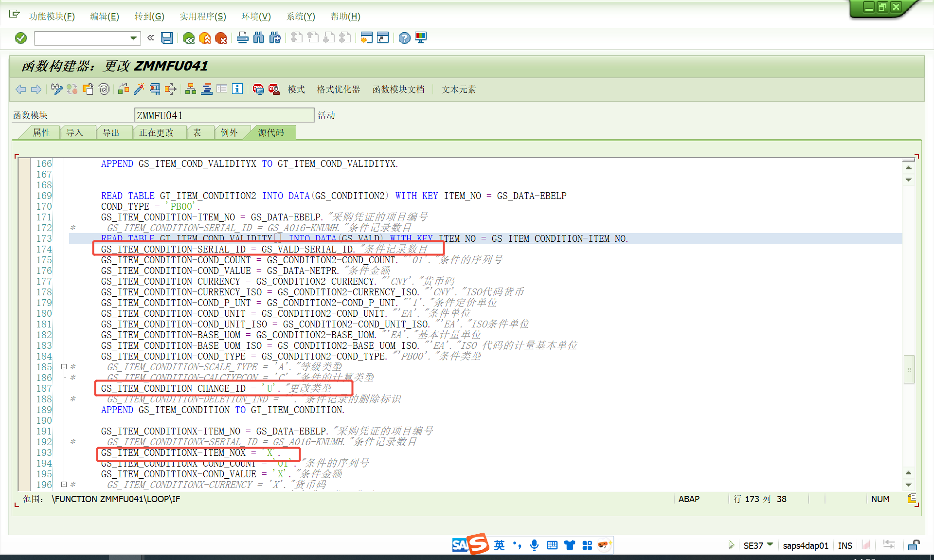Open the command field dropdown arrow
The image size is (934, 560).
point(133,38)
